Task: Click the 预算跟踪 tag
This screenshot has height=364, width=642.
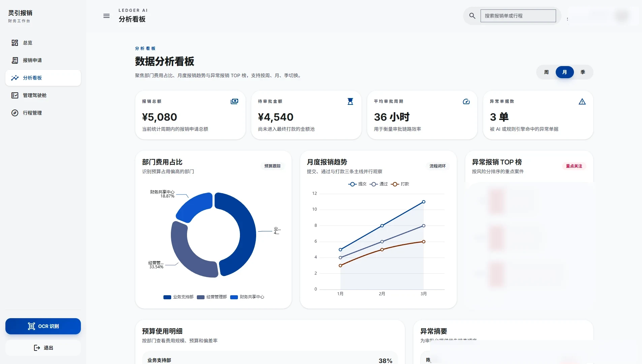Action: click(x=272, y=166)
